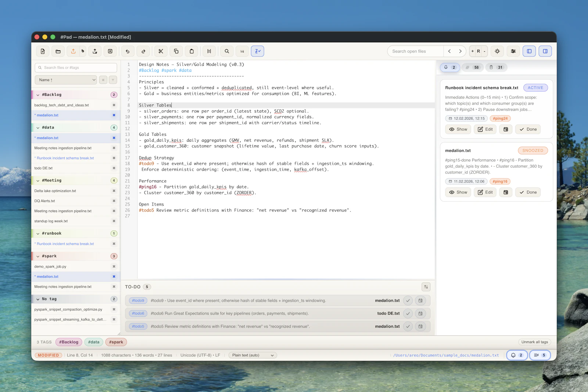
Task: Close current file using the boxed X toolbar icon
Action: click(110, 51)
